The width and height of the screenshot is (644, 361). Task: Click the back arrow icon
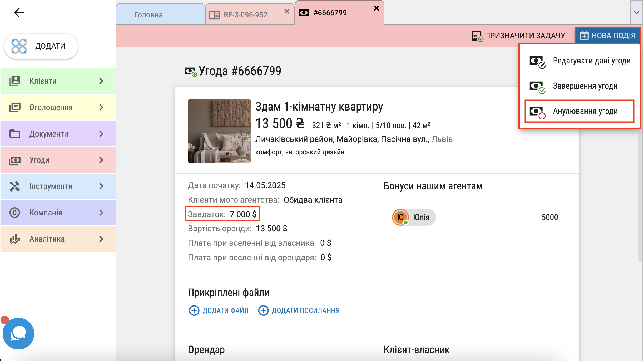tap(19, 13)
